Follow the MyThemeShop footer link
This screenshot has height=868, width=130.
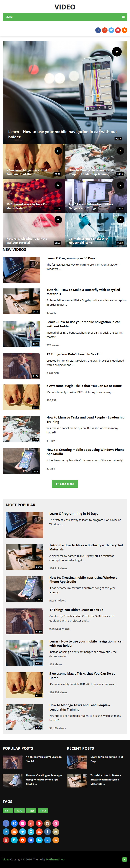55,859
